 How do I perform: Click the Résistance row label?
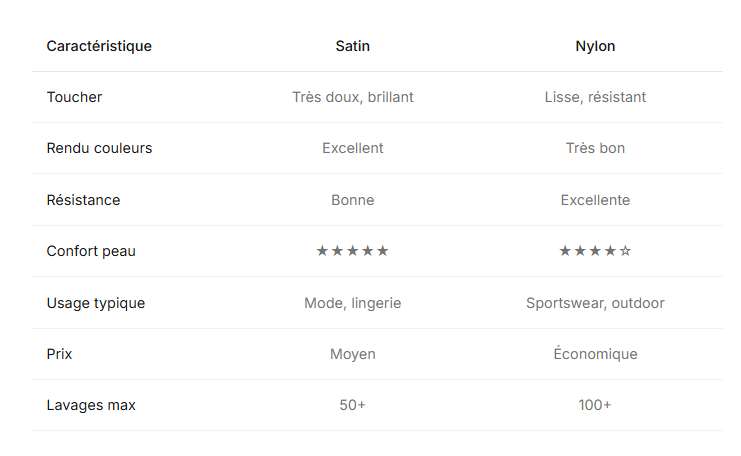tap(83, 200)
